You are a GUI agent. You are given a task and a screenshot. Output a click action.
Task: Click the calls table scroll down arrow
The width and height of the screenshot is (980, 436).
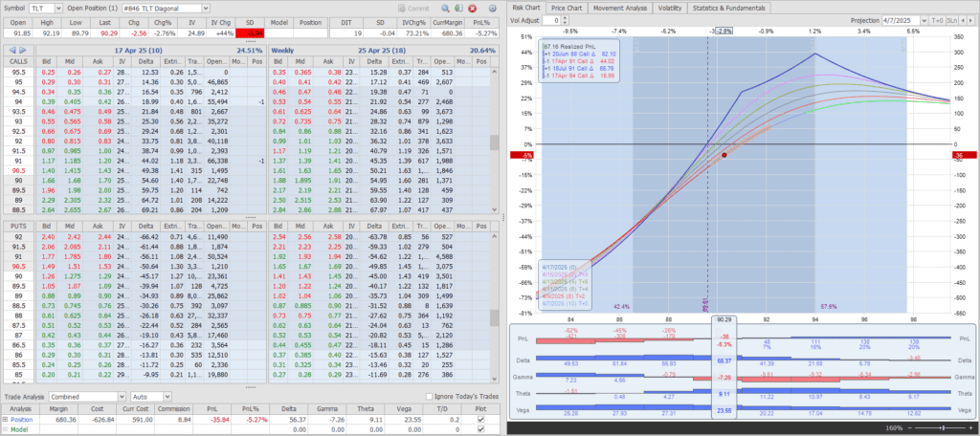coord(495,210)
